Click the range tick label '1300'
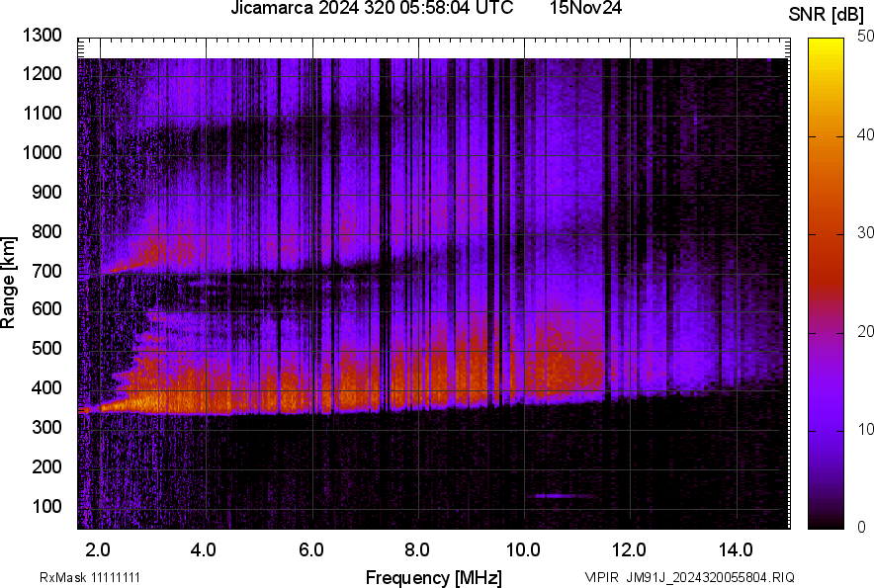Viewport: 874px width, 588px height. click(43, 36)
